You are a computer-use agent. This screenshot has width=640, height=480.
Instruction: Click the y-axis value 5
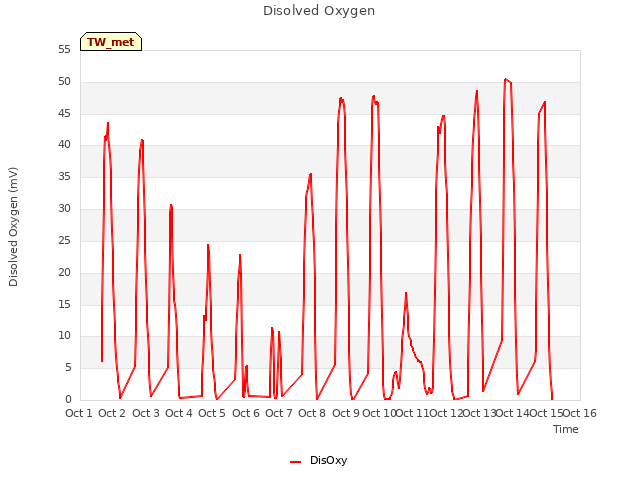[x=68, y=368]
